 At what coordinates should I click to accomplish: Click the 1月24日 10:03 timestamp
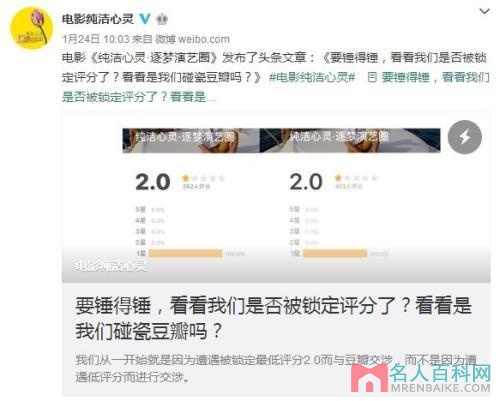point(96,39)
